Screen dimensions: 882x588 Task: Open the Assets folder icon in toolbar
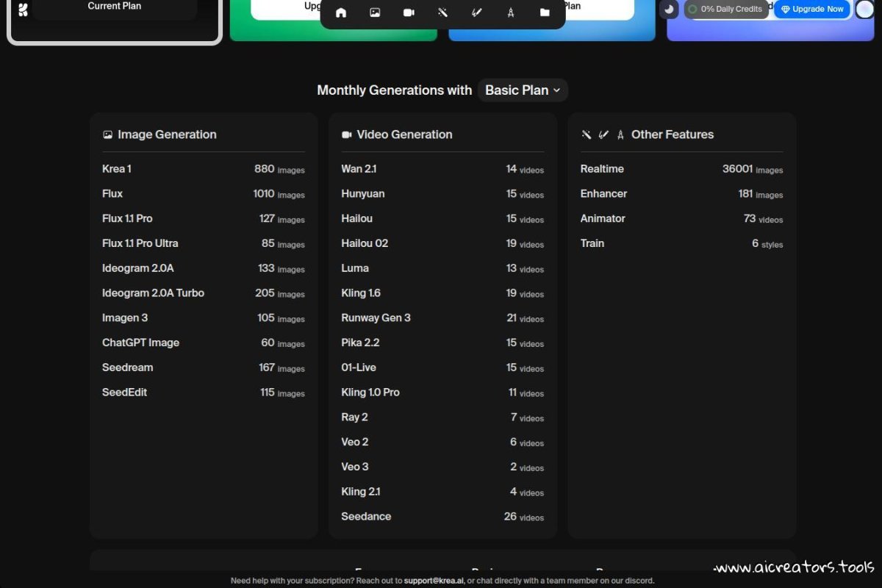[545, 12]
